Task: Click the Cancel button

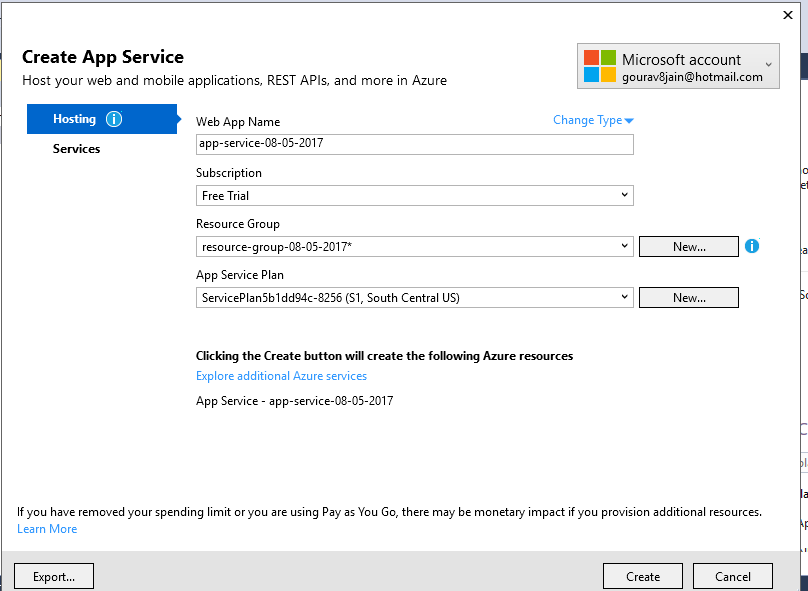Action: click(x=733, y=576)
